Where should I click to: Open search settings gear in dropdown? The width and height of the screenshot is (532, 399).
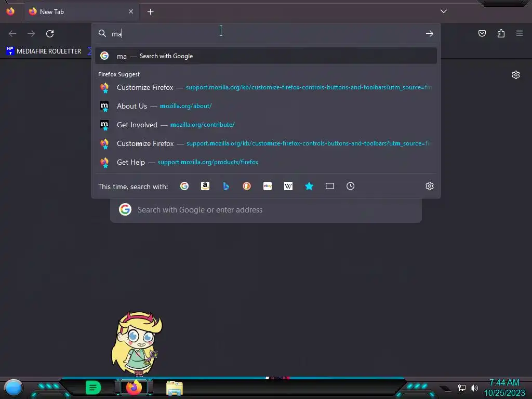pos(430,186)
